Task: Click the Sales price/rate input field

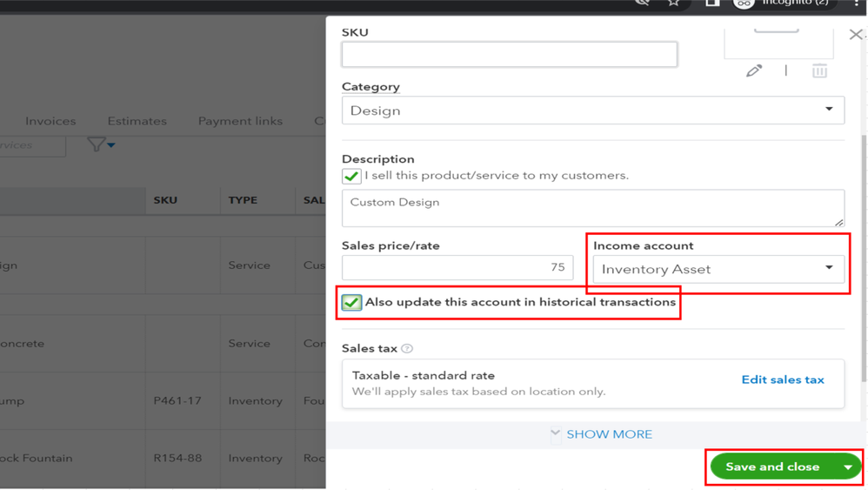Action: click(457, 268)
